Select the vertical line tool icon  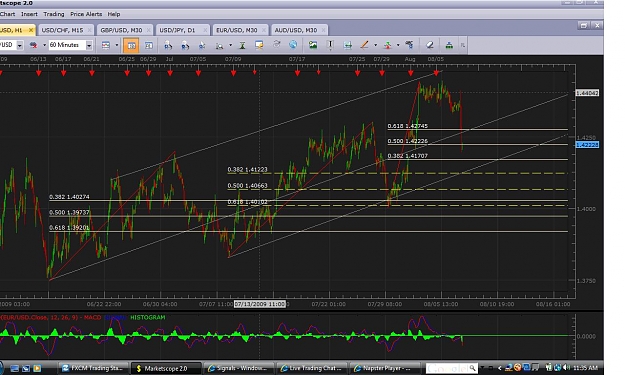coord(330,45)
